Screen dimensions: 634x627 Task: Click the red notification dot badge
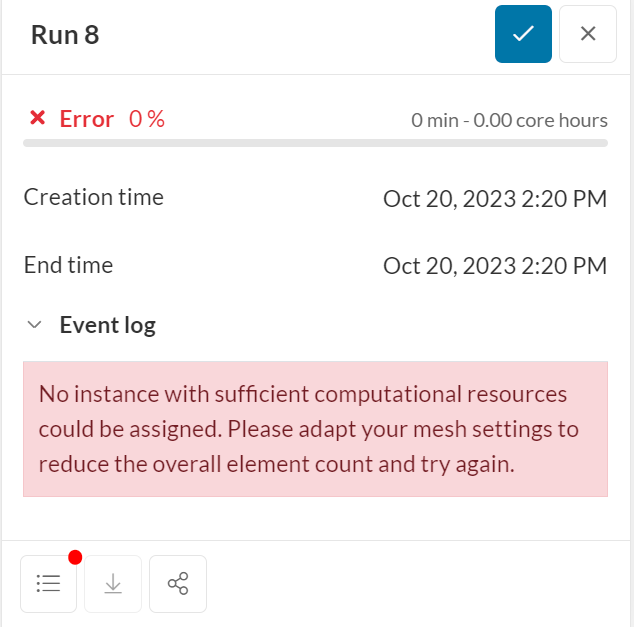tap(75, 557)
